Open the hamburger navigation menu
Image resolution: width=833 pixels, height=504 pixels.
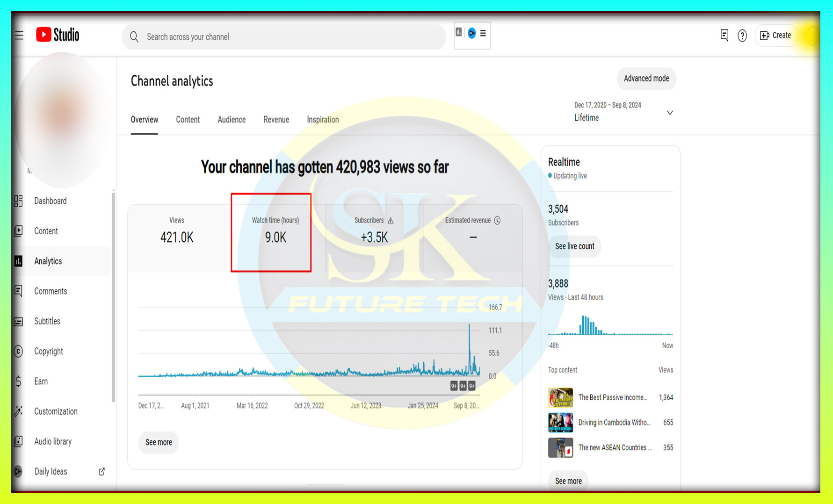pyautogui.click(x=19, y=36)
